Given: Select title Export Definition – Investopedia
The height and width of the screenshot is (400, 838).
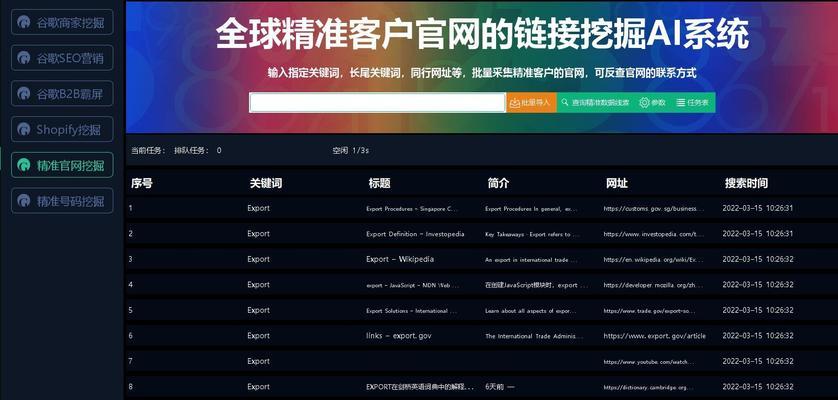Looking at the screenshot, I should point(415,234).
